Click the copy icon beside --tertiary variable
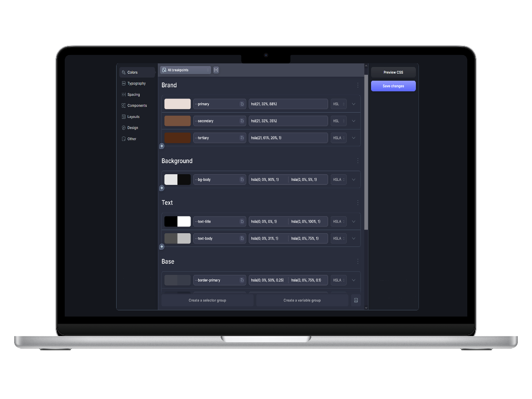 pyautogui.click(x=242, y=138)
